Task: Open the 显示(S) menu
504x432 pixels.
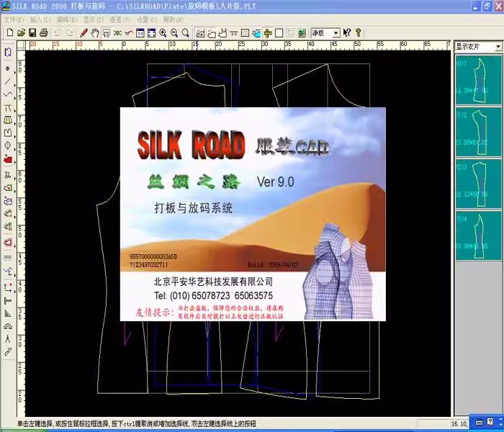Action: coord(94,19)
